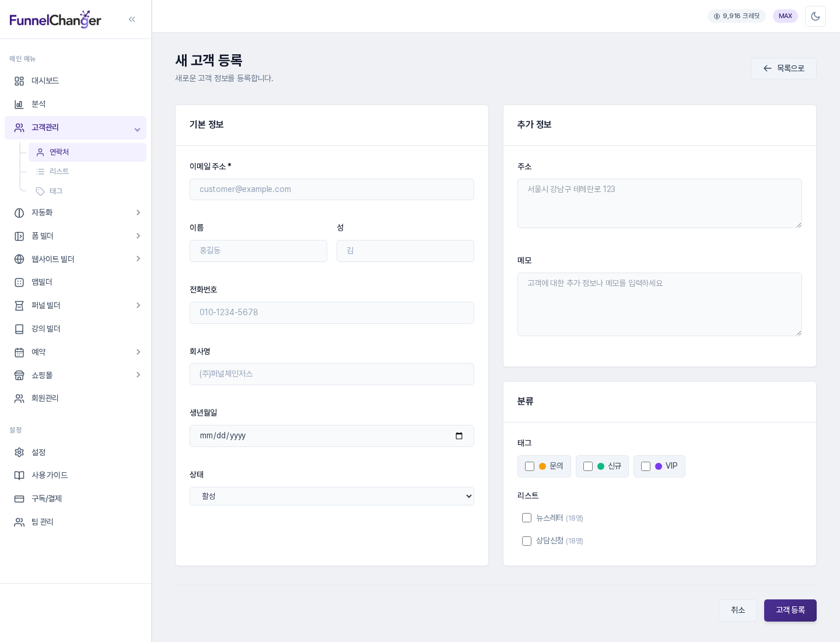Open 앱빌더 app builder icon
Viewport: 840px width, 642px height.
coord(19,282)
